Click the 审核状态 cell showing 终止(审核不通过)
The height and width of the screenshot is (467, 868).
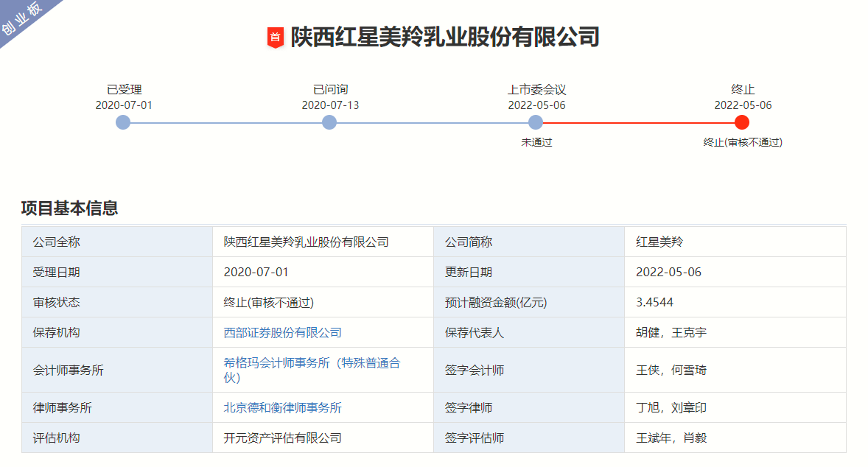[269, 302]
